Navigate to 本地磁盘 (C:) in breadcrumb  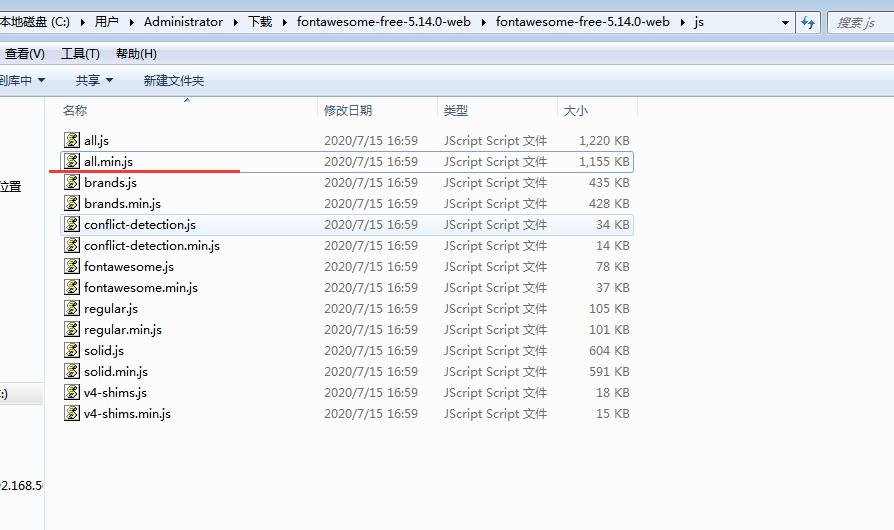[35, 22]
